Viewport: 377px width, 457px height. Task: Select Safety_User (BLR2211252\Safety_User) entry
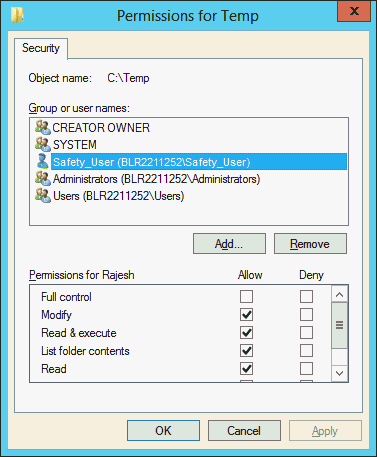point(199,162)
